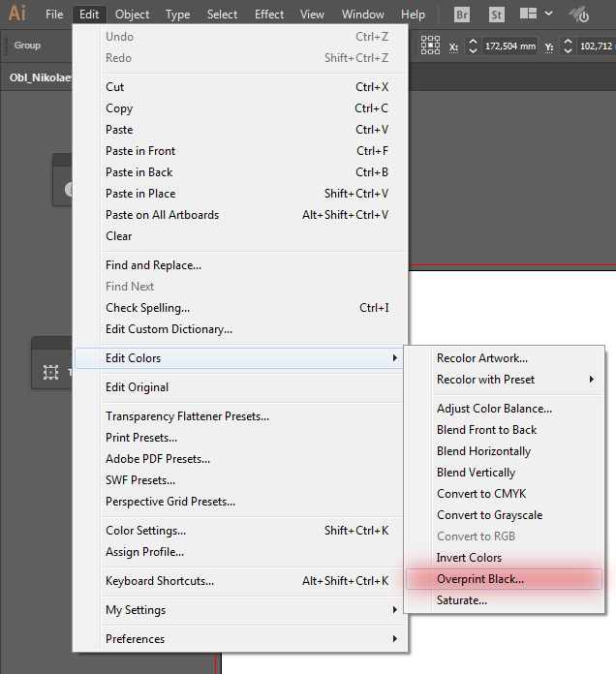Open the File menu

click(x=54, y=15)
